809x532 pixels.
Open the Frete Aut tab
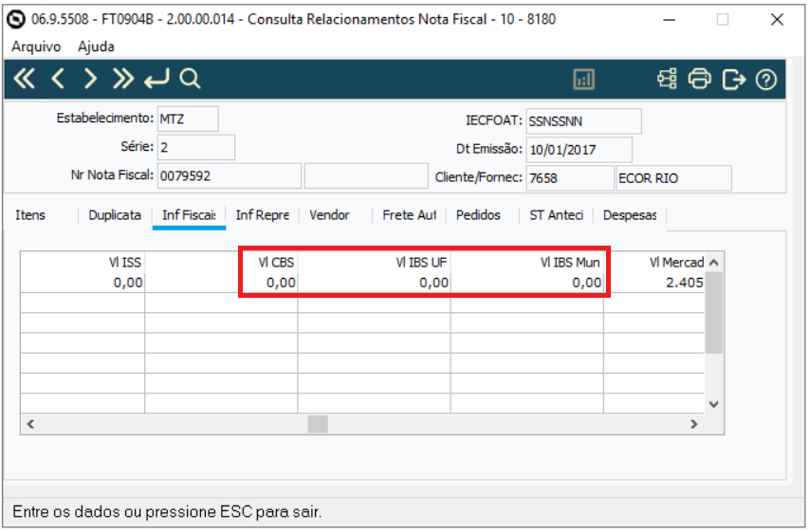pyautogui.click(x=409, y=215)
